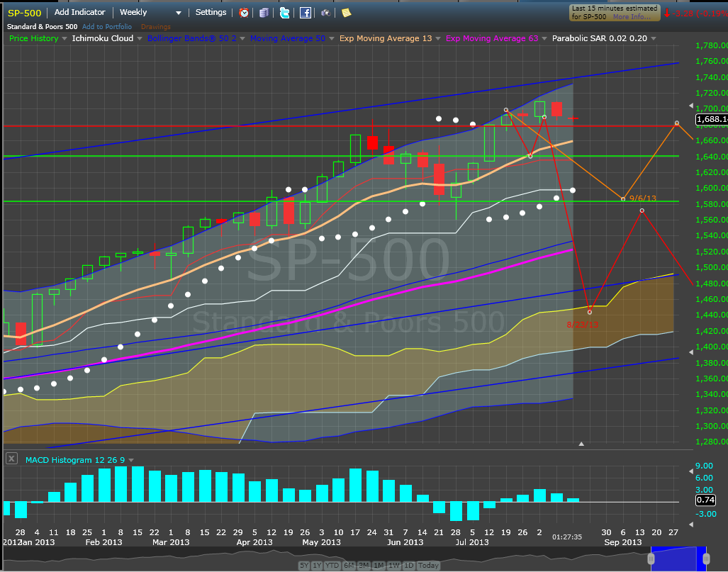The width and height of the screenshot is (728, 572).
Task: Select the 5Y time range button
Action: point(304,565)
